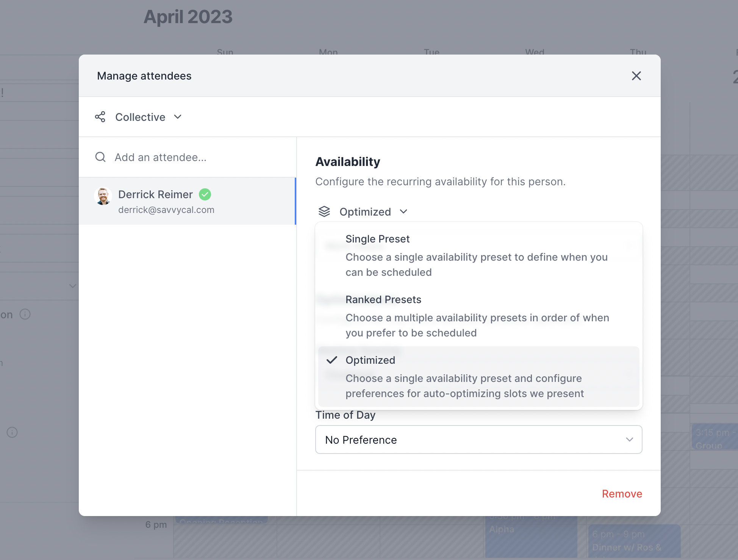Click the Availability section heading

point(348,161)
